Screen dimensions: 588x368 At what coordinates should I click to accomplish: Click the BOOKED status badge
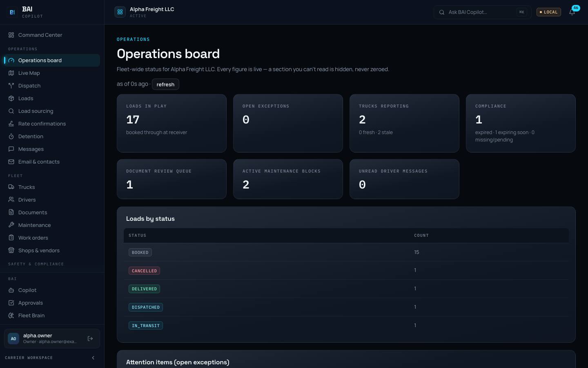(x=140, y=252)
